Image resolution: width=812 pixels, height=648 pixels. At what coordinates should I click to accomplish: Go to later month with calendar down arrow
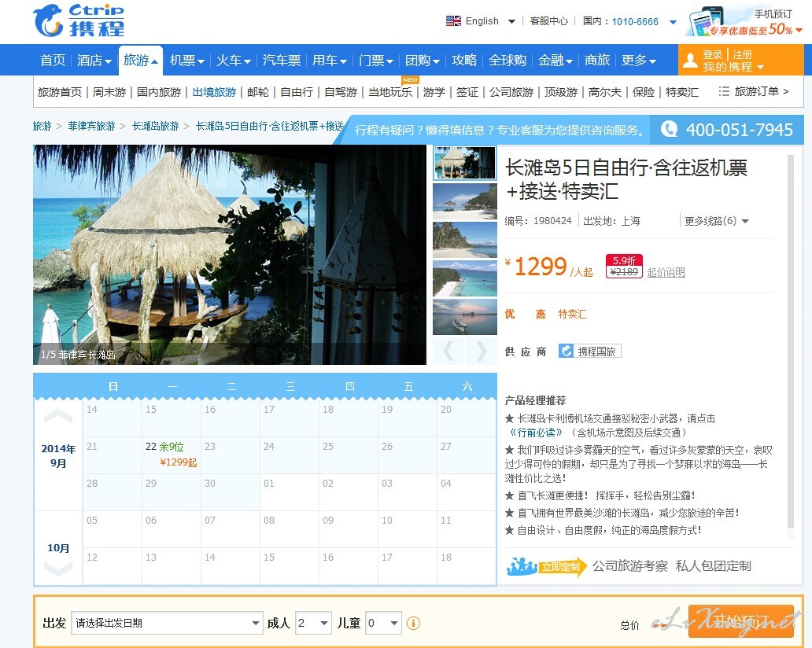58,569
